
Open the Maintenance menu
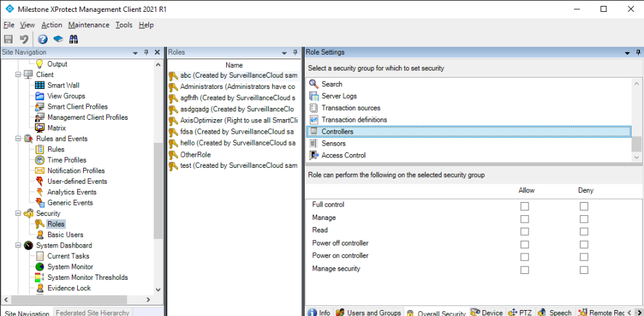click(x=88, y=25)
